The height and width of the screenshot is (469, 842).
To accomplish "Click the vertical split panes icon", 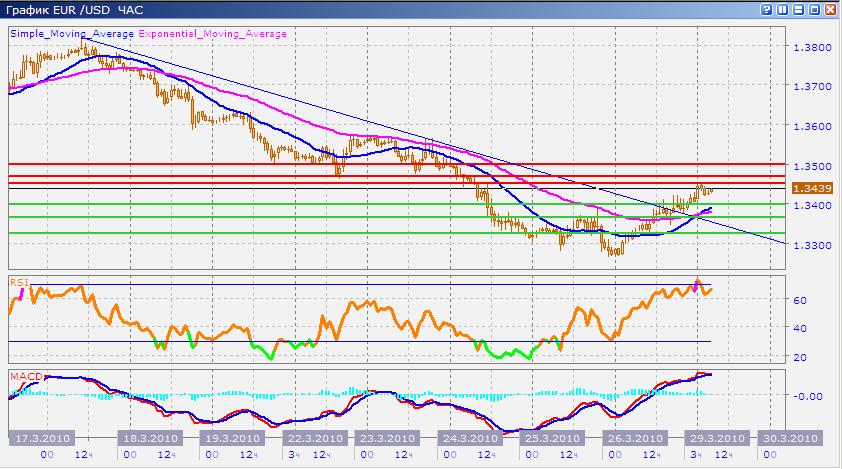I will (x=783, y=9).
